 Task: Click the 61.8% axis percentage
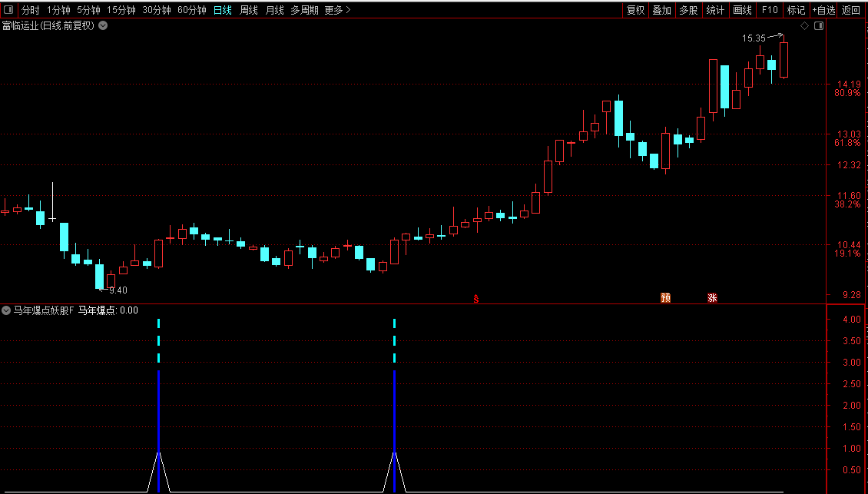(847, 143)
